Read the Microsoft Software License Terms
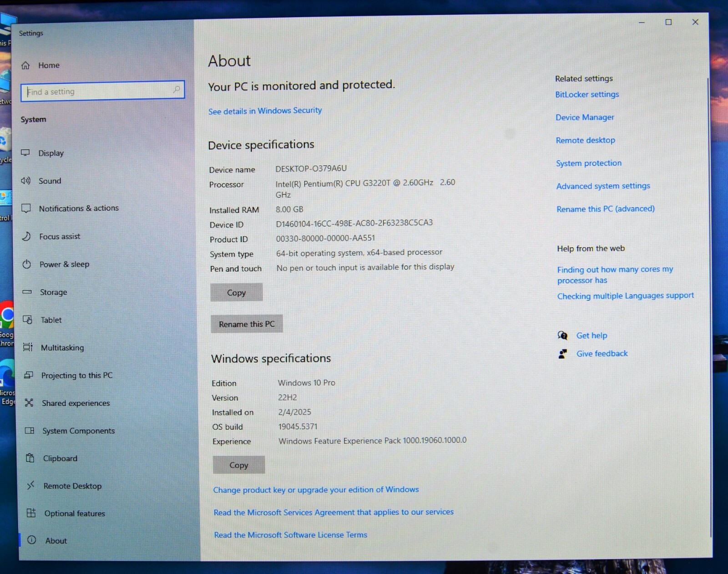The height and width of the screenshot is (574, 728). click(x=290, y=535)
